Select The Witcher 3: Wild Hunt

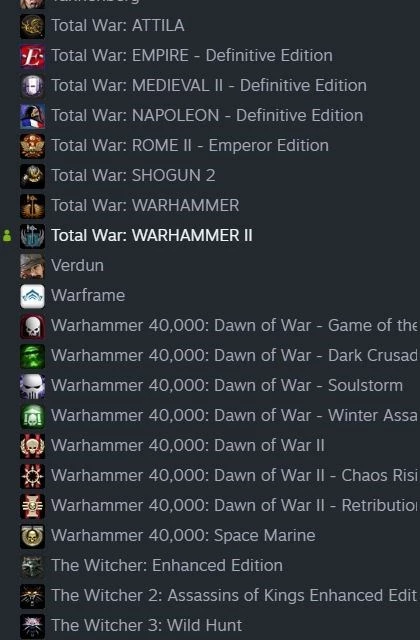tap(146, 625)
